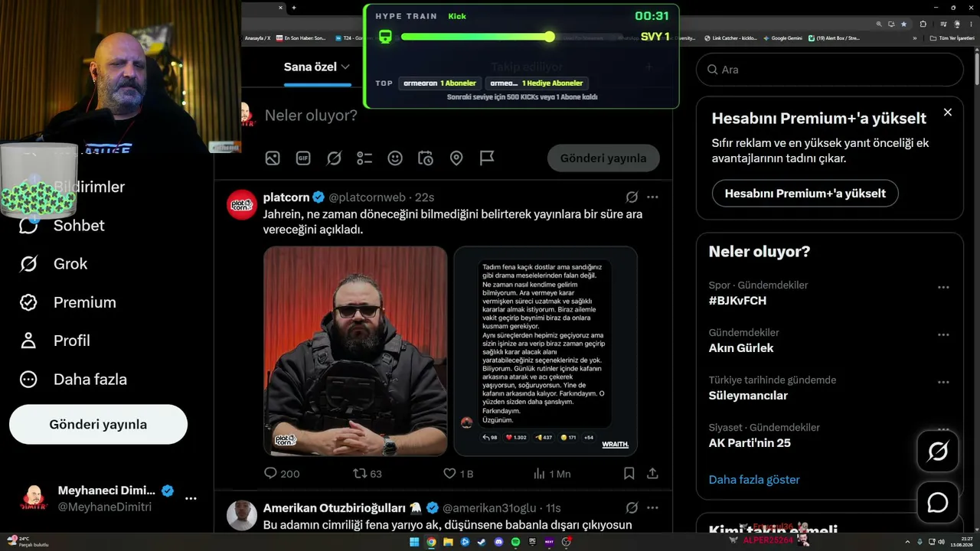
Task: Open a new browser tab
Action: click(x=294, y=8)
